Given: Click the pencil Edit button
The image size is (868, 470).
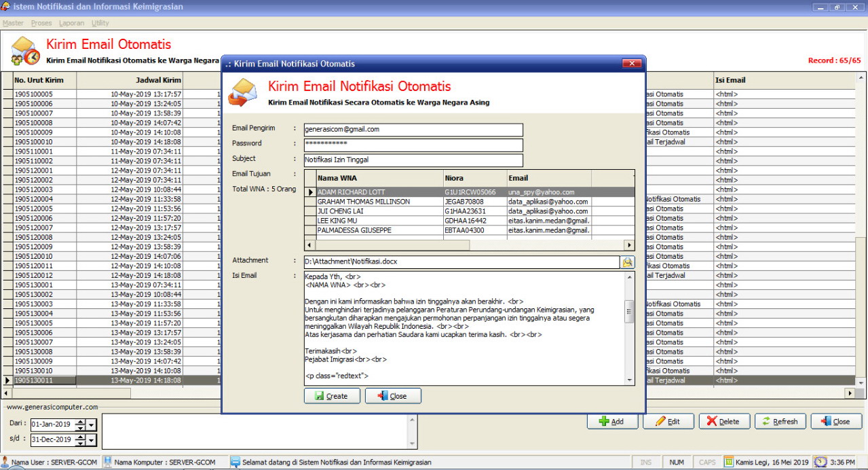Looking at the screenshot, I should [x=667, y=421].
